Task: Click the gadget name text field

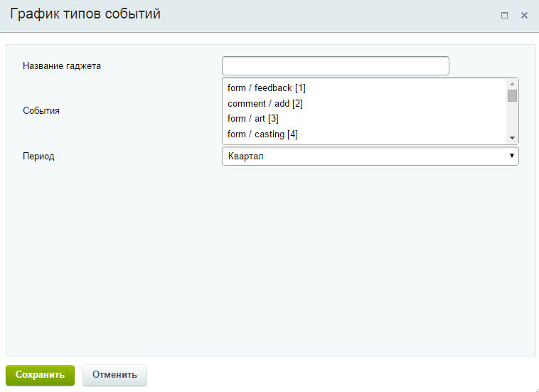Action: coord(336,66)
